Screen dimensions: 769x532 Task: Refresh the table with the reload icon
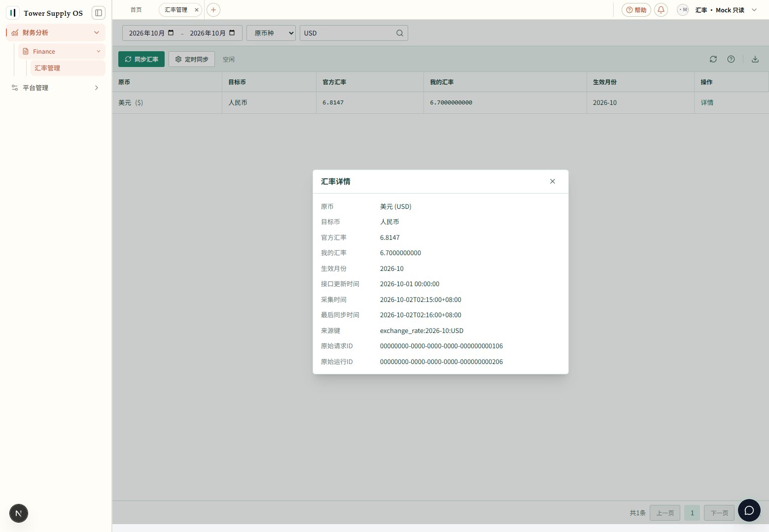click(x=713, y=59)
